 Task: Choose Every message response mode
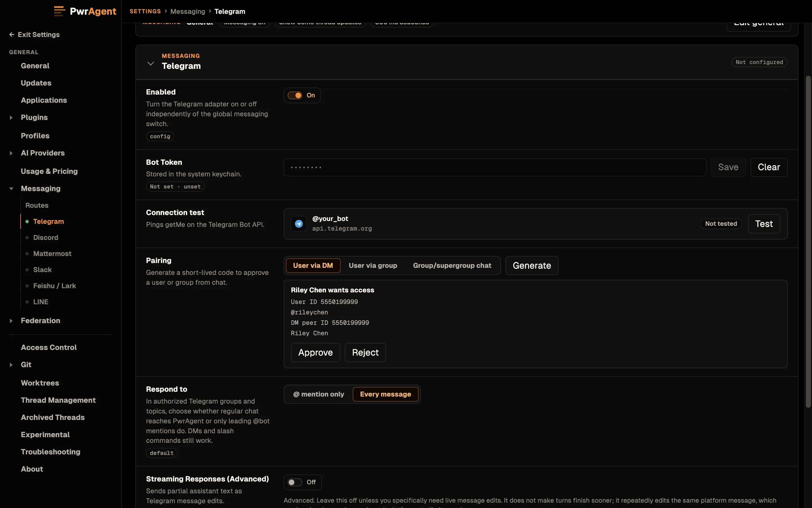pyautogui.click(x=385, y=394)
